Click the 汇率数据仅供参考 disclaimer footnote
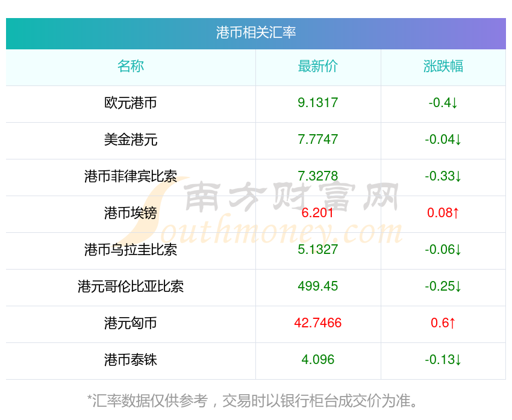The image size is (512, 420). [x=252, y=401]
